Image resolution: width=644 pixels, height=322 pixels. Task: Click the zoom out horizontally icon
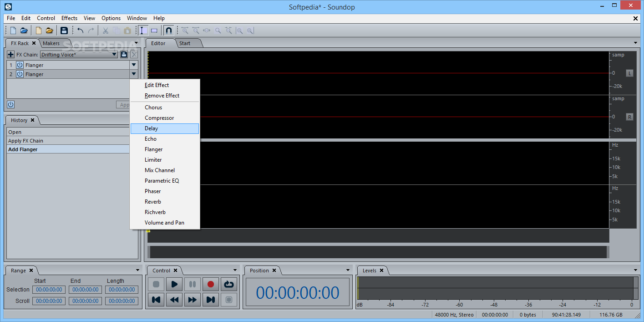click(x=196, y=31)
